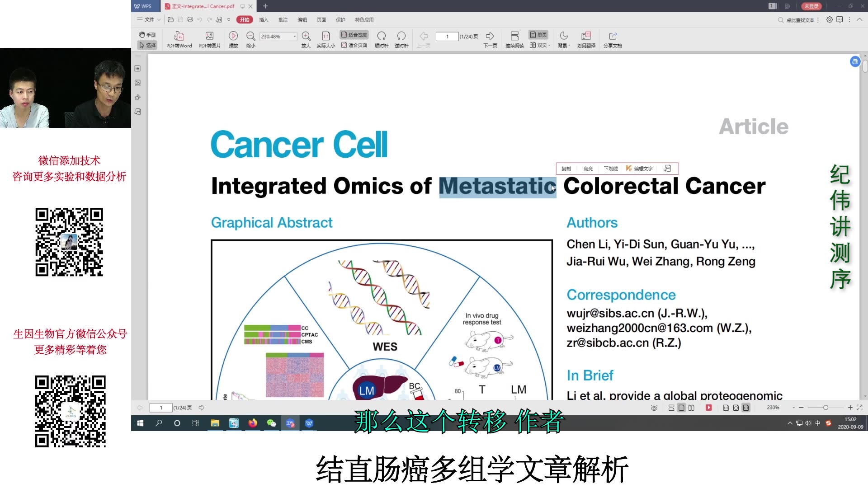Increase zoom with status bar plus
868x488 pixels.
tap(850, 408)
